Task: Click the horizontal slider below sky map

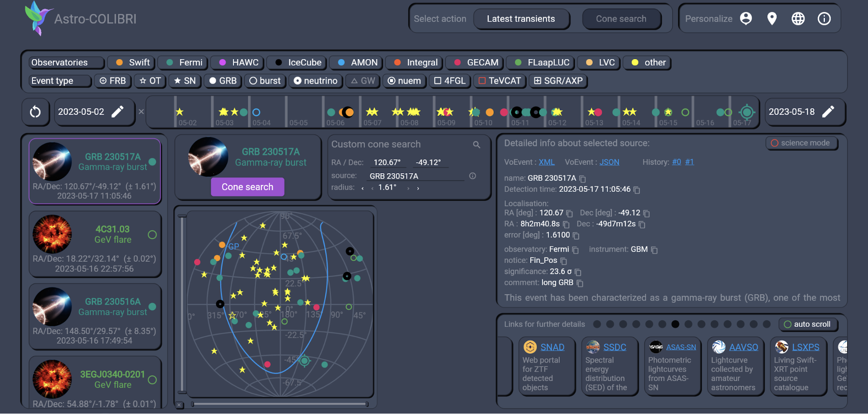Action: 280,404
